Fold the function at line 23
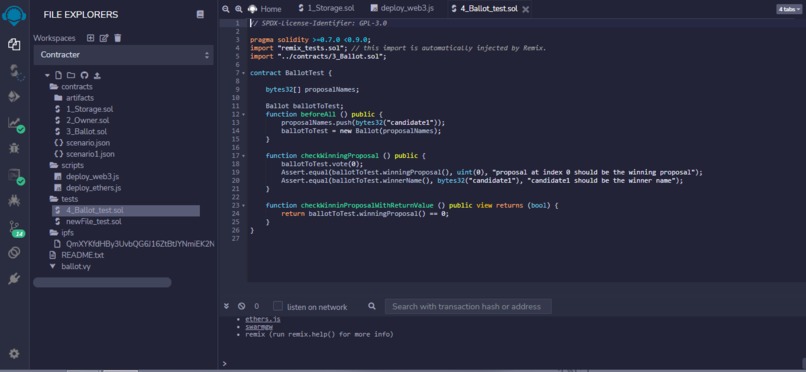The width and height of the screenshot is (806, 372). (244, 206)
